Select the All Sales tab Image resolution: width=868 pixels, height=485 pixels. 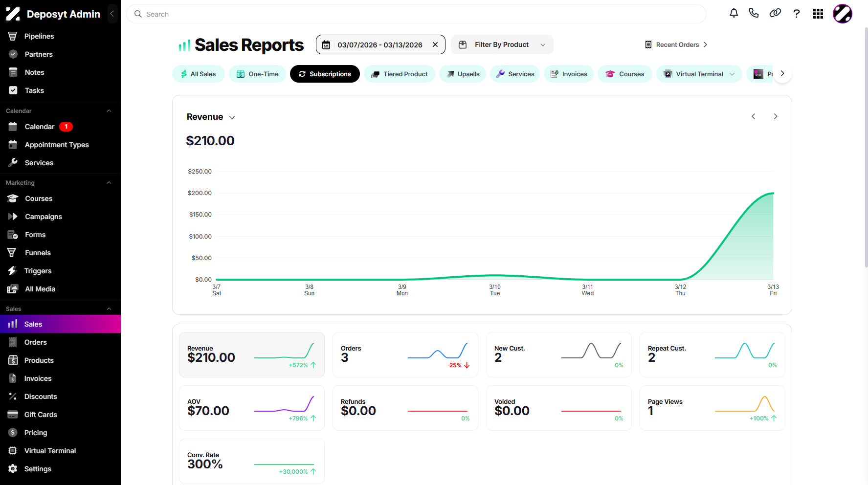pyautogui.click(x=199, y=74)
